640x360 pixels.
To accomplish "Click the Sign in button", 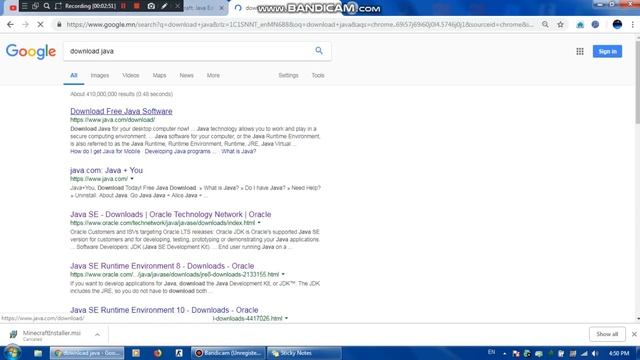I will pos(607,51).
